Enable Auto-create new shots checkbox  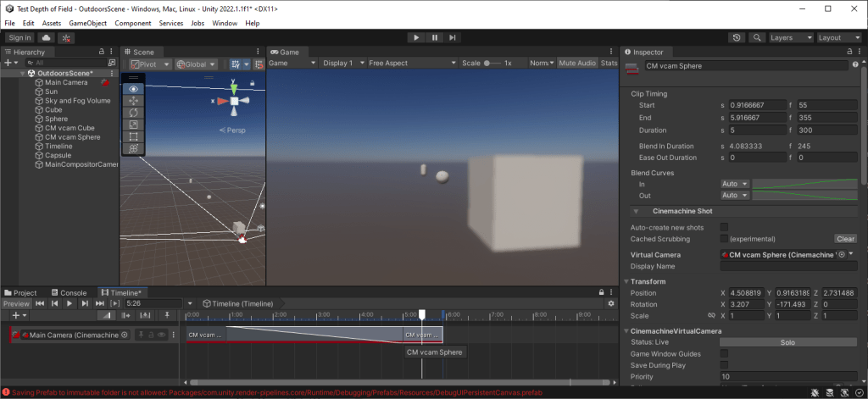[x=724, y=227]
